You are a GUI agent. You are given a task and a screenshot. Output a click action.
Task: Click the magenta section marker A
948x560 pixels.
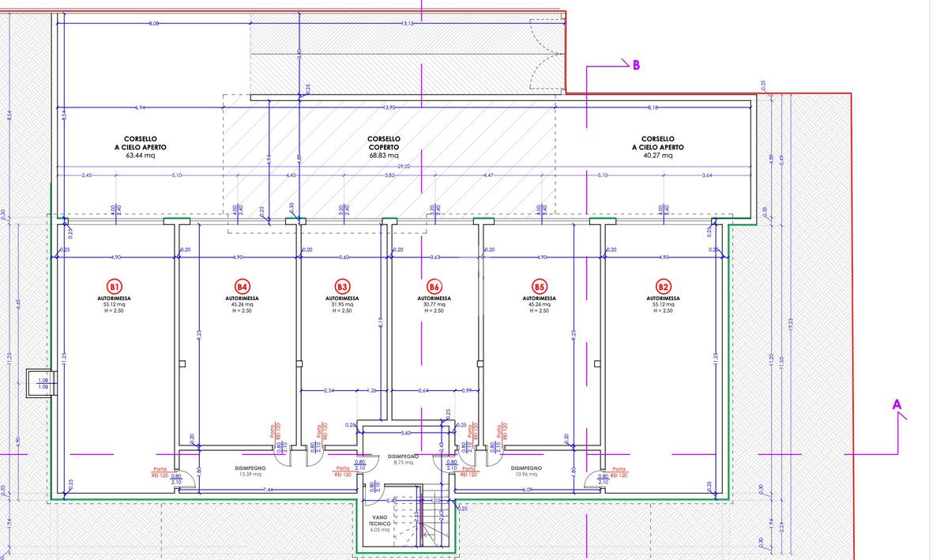coord(897,405)
